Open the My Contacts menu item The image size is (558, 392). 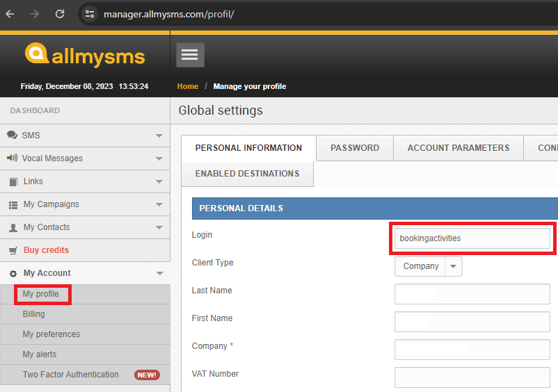(85, 227)
